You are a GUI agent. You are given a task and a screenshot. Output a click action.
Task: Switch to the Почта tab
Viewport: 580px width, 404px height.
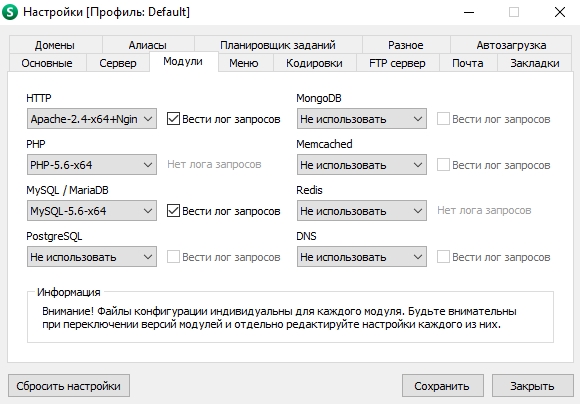(468, 63)
